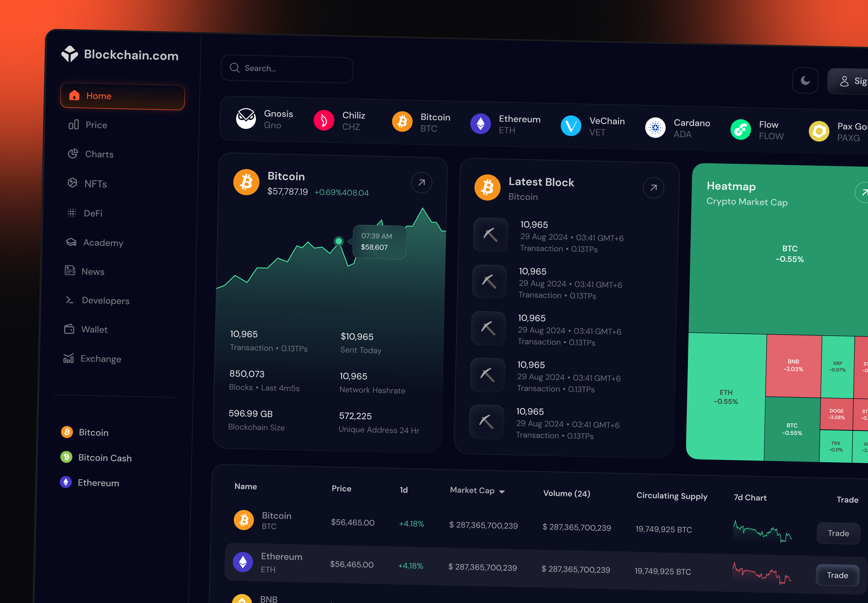The width and height of the screenshot is (868, 603).
Task: Select NFTs in the sidebar
Action: coord(87,184)
